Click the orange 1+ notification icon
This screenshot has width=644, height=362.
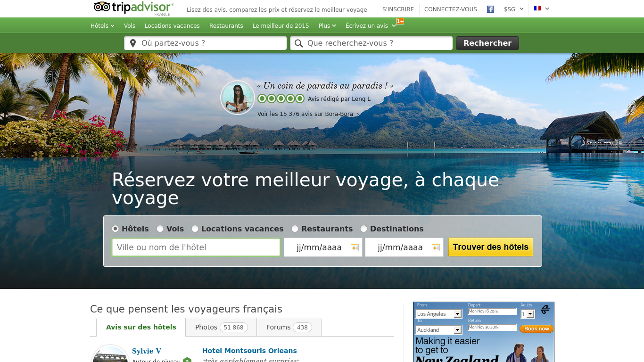(400, 21)
